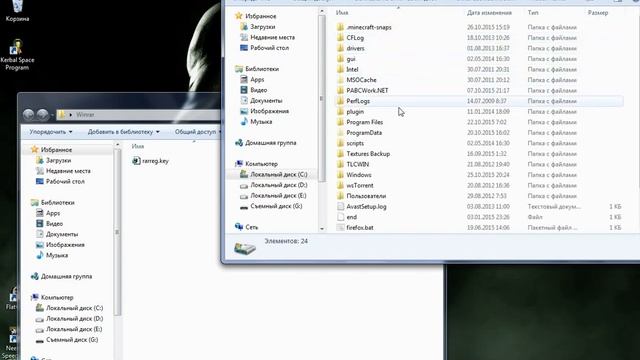Open Избранное in Winrar window sidebar
The height and width of the screenshot is (360, 640).
(x=51, y=150)
